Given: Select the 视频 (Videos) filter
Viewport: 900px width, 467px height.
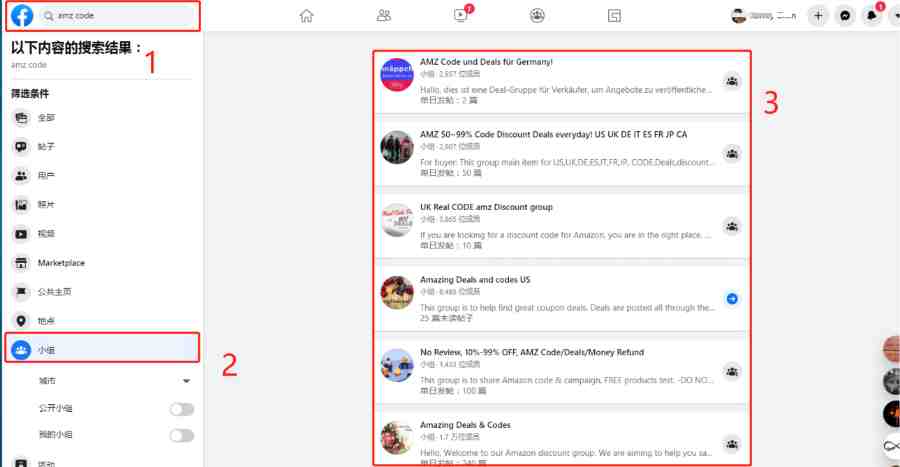Looking at the screenshot, I should [x=102, y=234].
